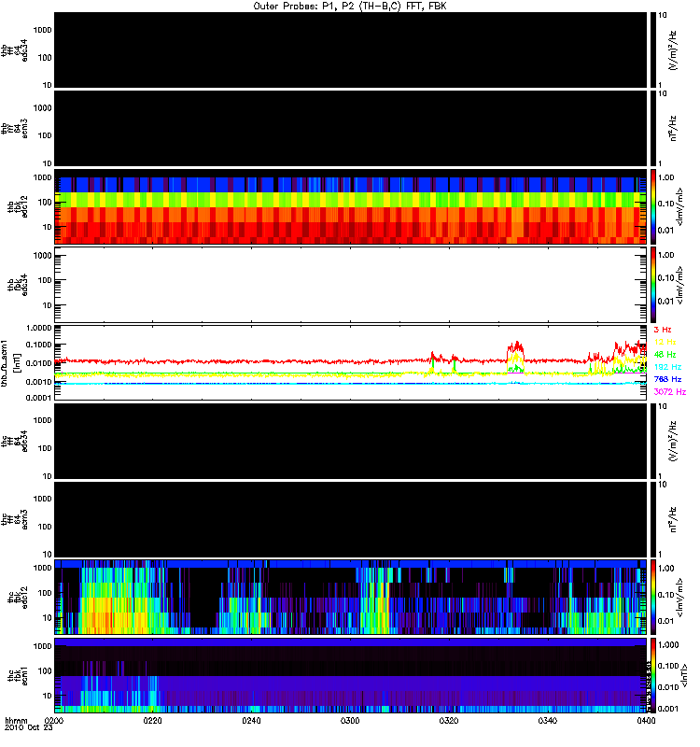Click the thb fbk edc12 color bar
700x747 pixels.
pos(653,206)
